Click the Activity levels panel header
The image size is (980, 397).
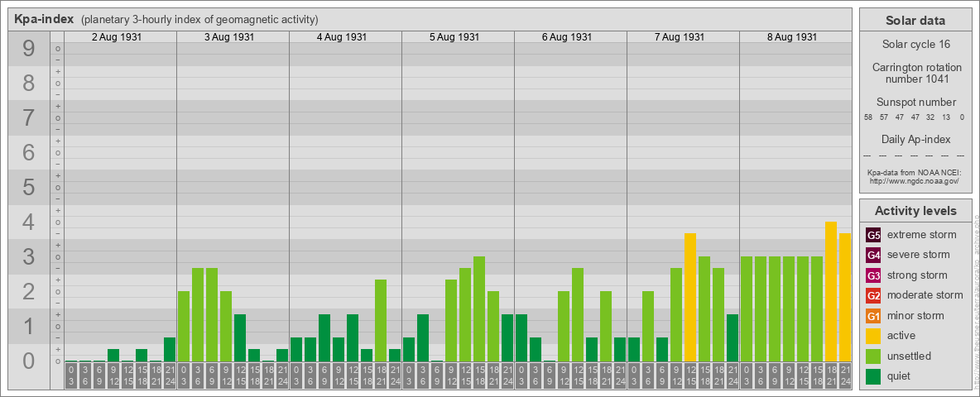915,211
